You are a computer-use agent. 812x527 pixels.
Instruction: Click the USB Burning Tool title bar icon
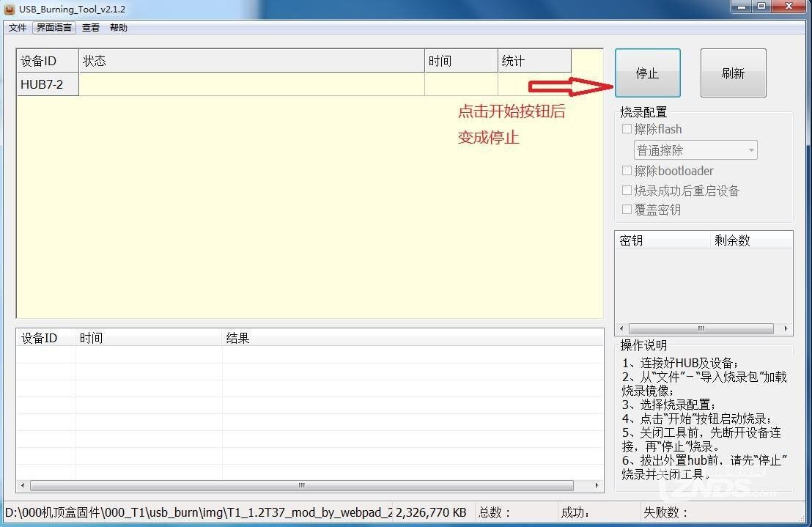click(x=9, y=9)
